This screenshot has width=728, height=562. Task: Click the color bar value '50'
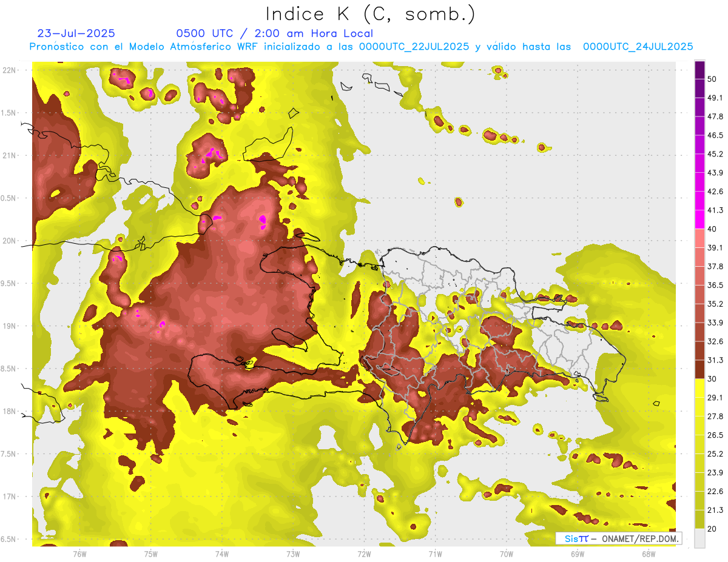712,79
